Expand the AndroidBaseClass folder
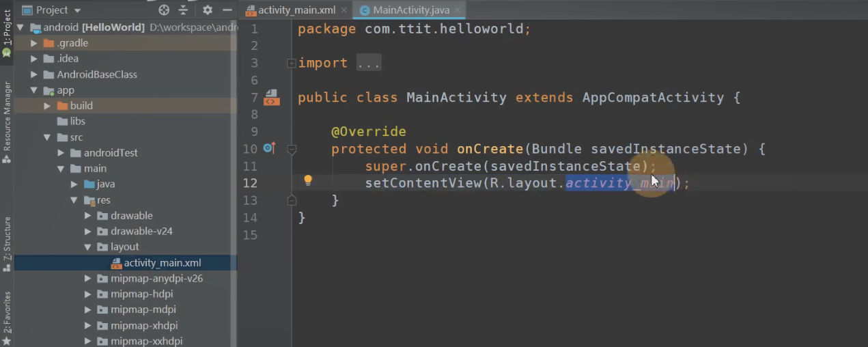The width and height of the screenshot is (868, 347). (x=33, y=74)
